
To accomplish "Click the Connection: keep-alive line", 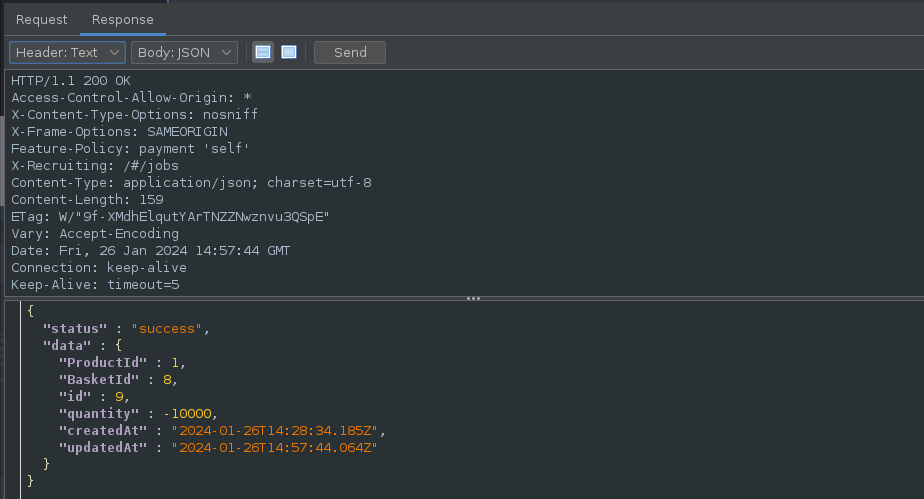I will (x=99, y=268).
